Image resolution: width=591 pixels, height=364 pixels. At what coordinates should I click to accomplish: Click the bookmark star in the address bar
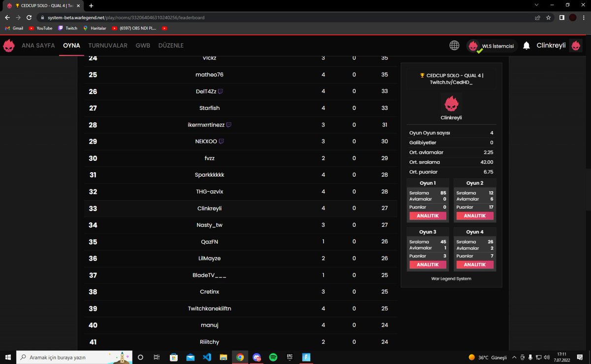pos(548,17)
